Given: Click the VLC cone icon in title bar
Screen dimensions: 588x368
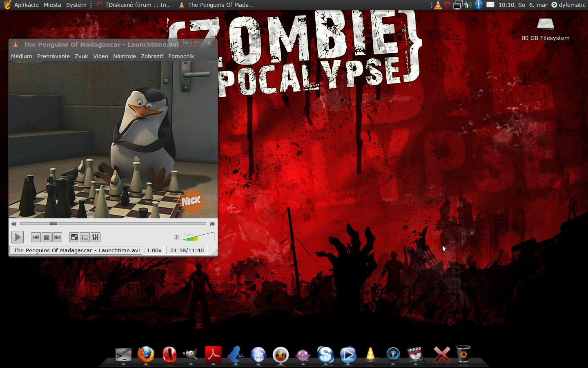Looking at the screenshot, I should [16, 45].
